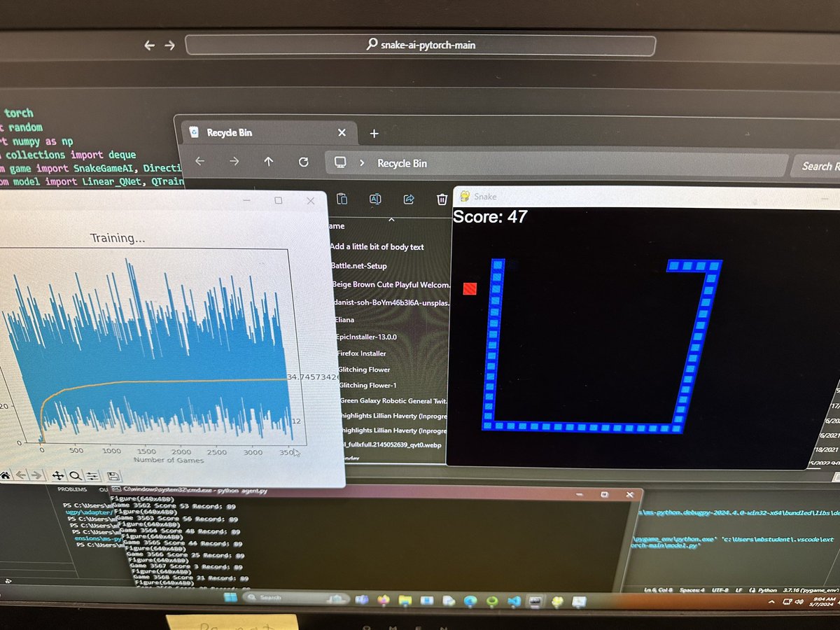
Task: Click the Search Recycle Bin field
Action: (x=816, y=166)
